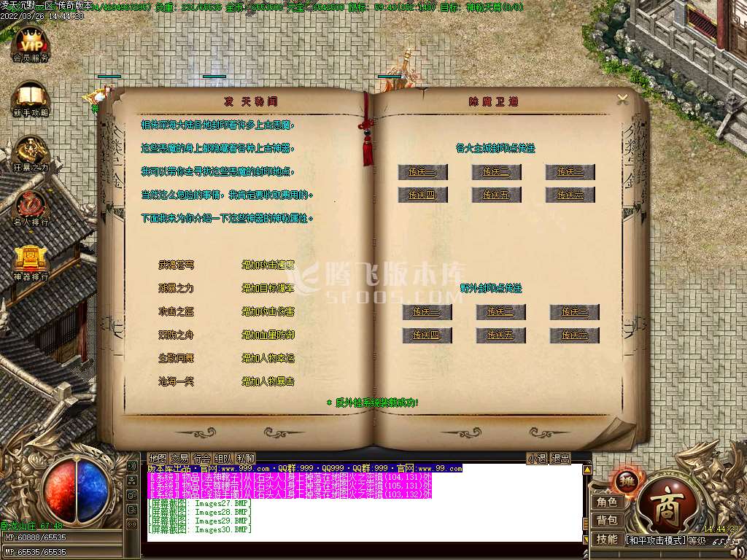Switch to the 行会 tab
Screen dimensions: 747x560
201,458
